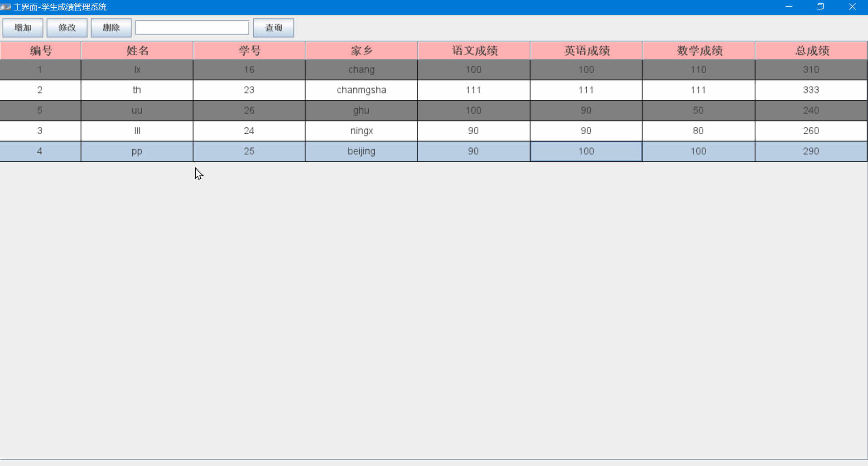Select the hometown cell 'beijing'
The height and width of the screenshot is (466, 868).
(362, 151)
